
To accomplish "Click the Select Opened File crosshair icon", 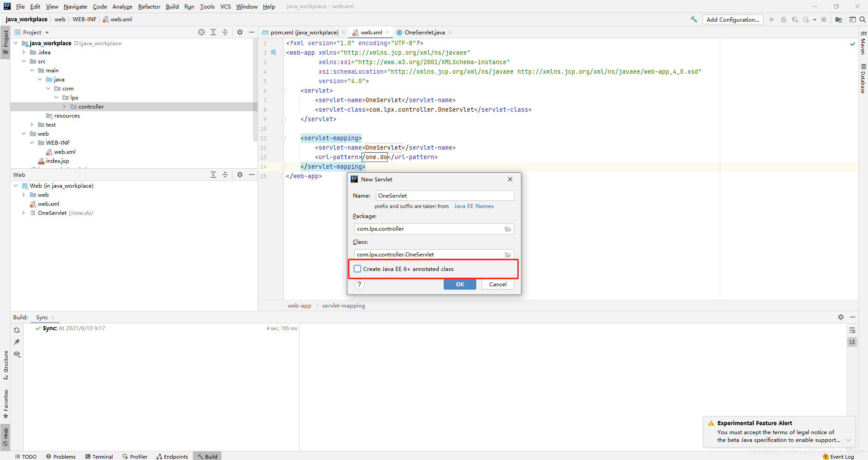I will click(201, 32).
